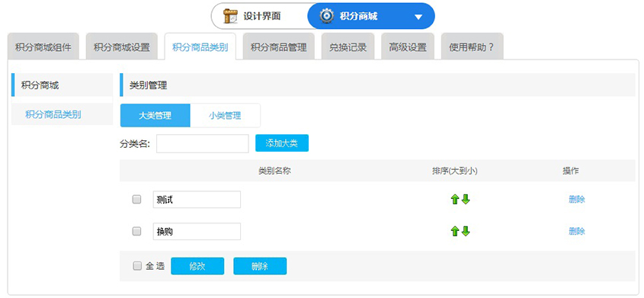
Task: Go to 积分商品管理 tab
Action: (278, 46)
